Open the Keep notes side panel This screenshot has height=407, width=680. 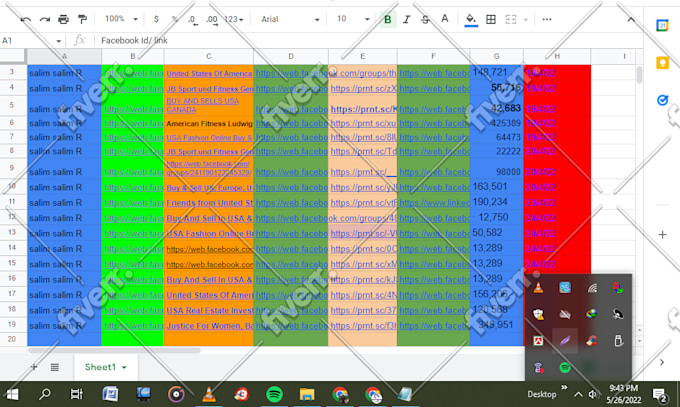pos(662,63)
